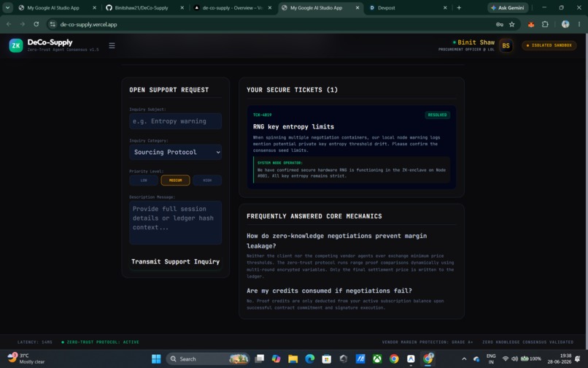The width and height of the screenshot is (588, 368).
Task: Click the Ask Gemini button
Action: 508,7
